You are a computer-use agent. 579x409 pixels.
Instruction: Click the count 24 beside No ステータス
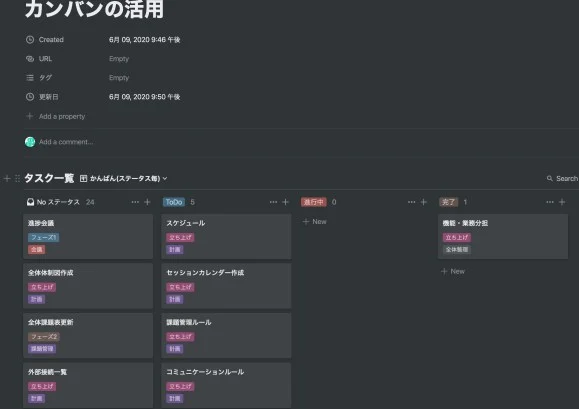(x=90, y=202)
